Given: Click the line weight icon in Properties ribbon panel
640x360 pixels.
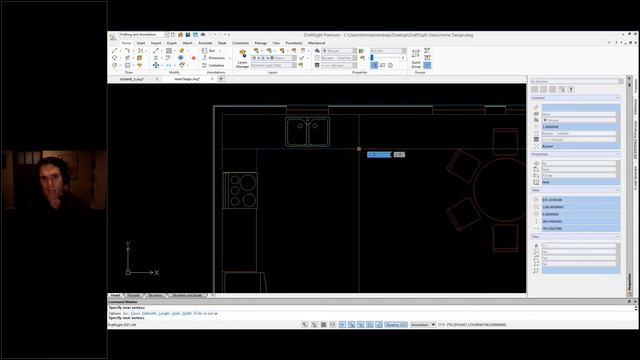Looking at the screenshot, I should (x=317, y=65).
